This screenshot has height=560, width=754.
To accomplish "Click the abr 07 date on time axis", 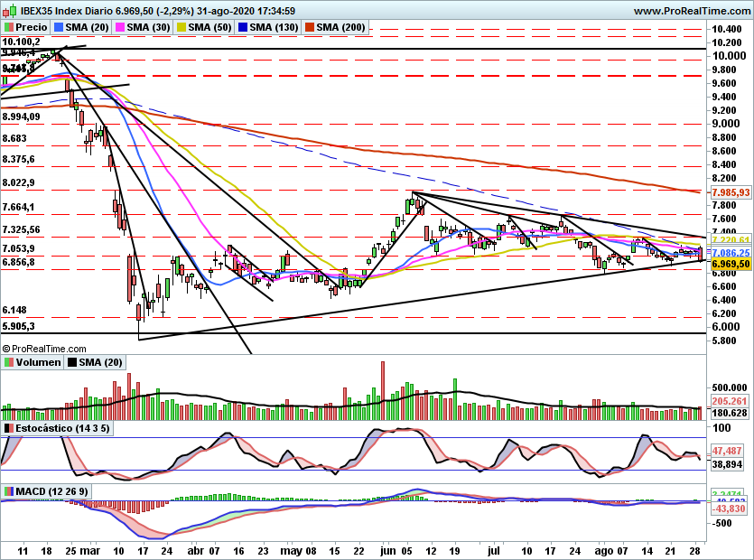I will [x=203, y=551].
